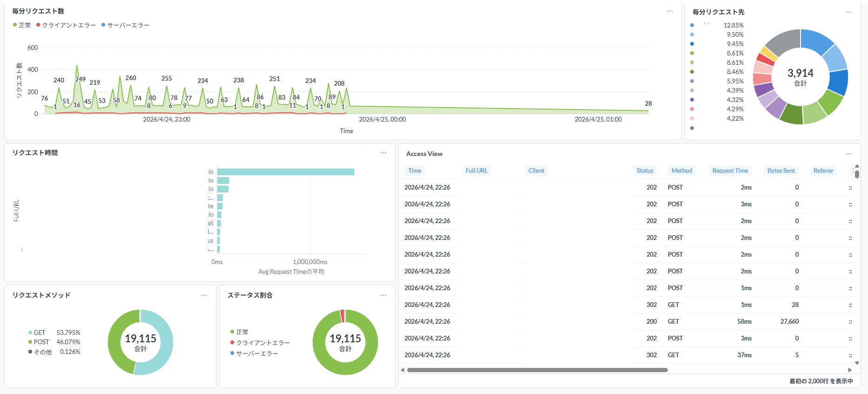This screenshot has height=394, width=868.
Task: Toggle クライアントエラー in the ステータス割合 legend
Action: (260, 343)
